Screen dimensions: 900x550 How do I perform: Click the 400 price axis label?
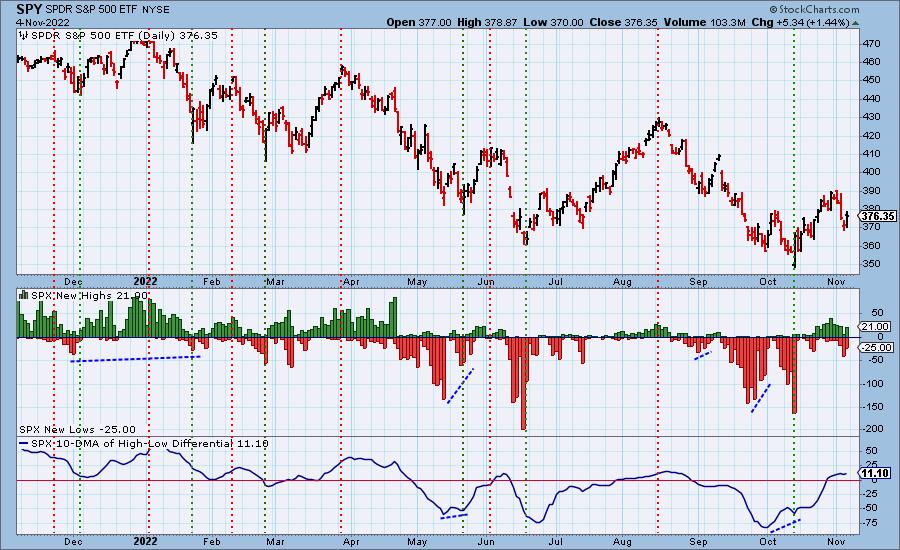click(x=871, y=172)
